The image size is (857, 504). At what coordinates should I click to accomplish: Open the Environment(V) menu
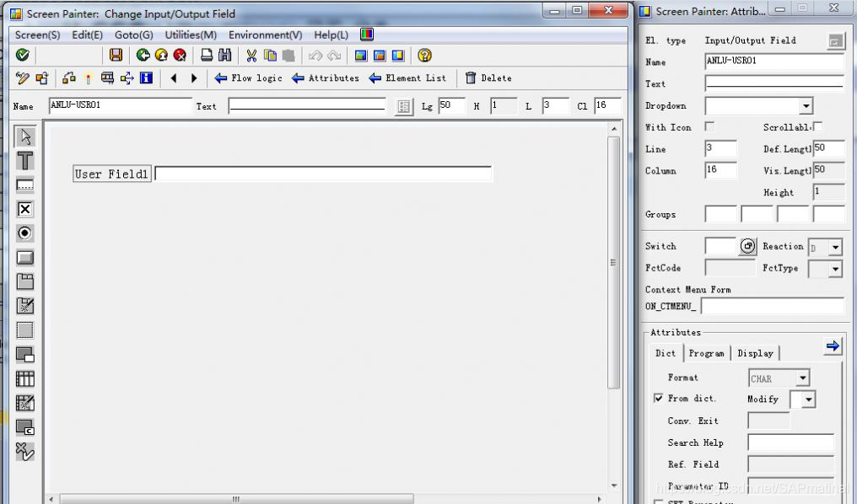[265, 35]
